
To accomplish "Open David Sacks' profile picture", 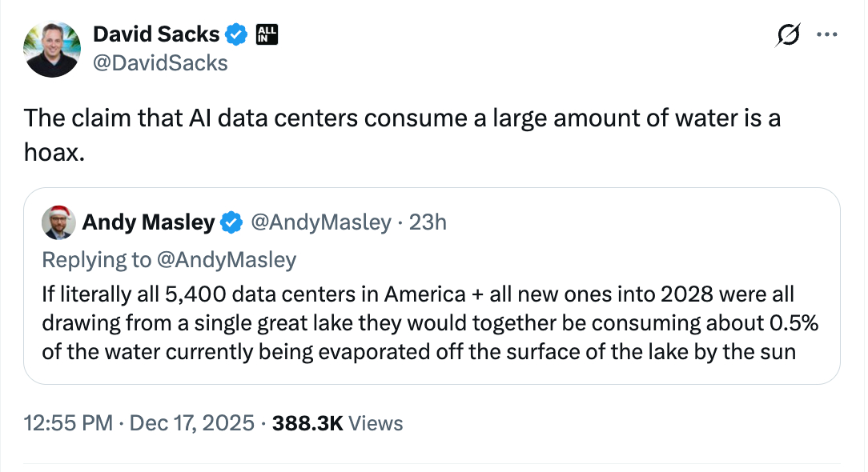I will tap(53, 49).
